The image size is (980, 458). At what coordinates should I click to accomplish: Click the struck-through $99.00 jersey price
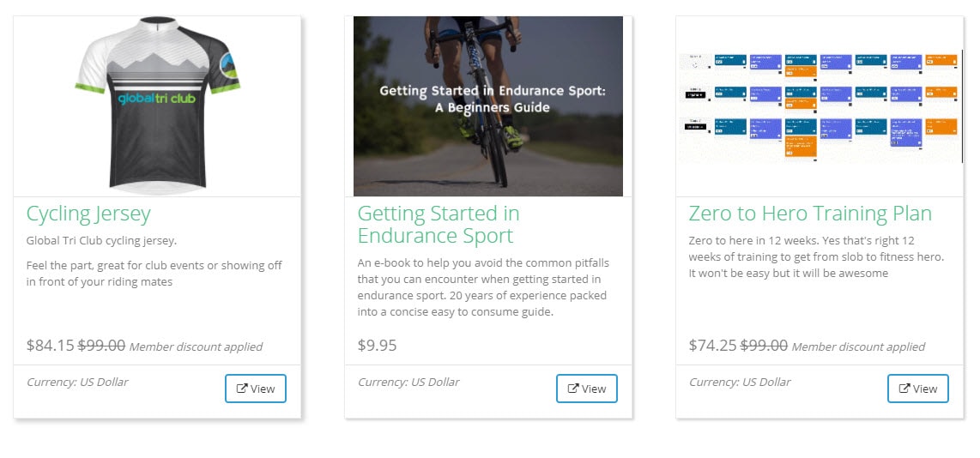point(101,346)
